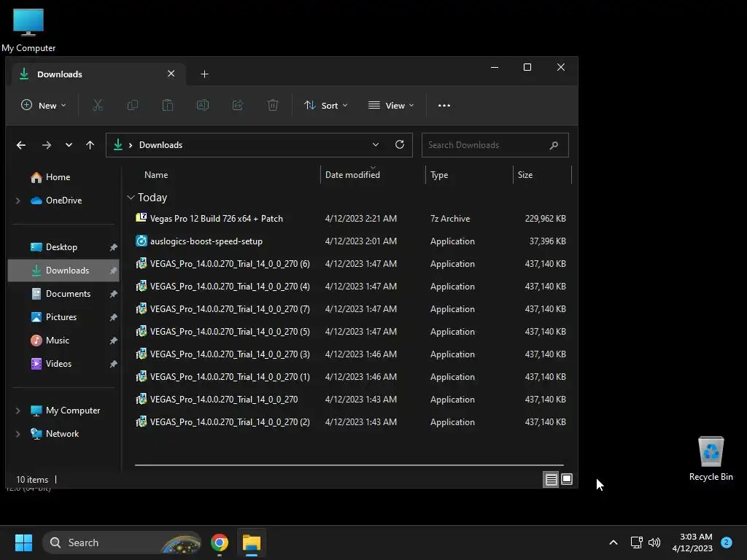Open the View dropdown menu

pos(391,105)
